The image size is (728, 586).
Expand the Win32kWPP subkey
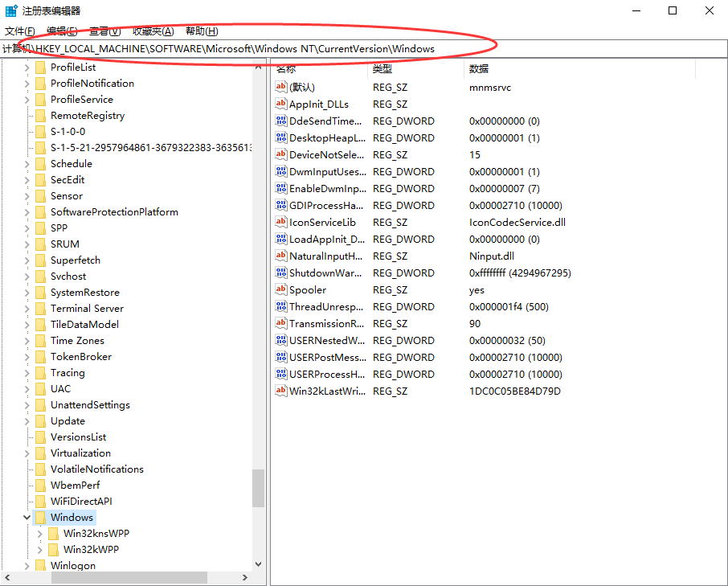(x=40, y=549)
